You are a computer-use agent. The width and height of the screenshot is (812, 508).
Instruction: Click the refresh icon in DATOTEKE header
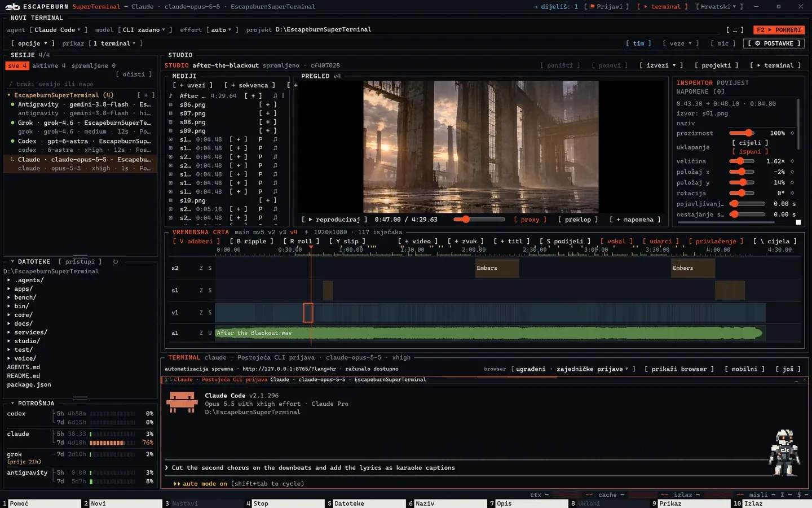[116, 262]
